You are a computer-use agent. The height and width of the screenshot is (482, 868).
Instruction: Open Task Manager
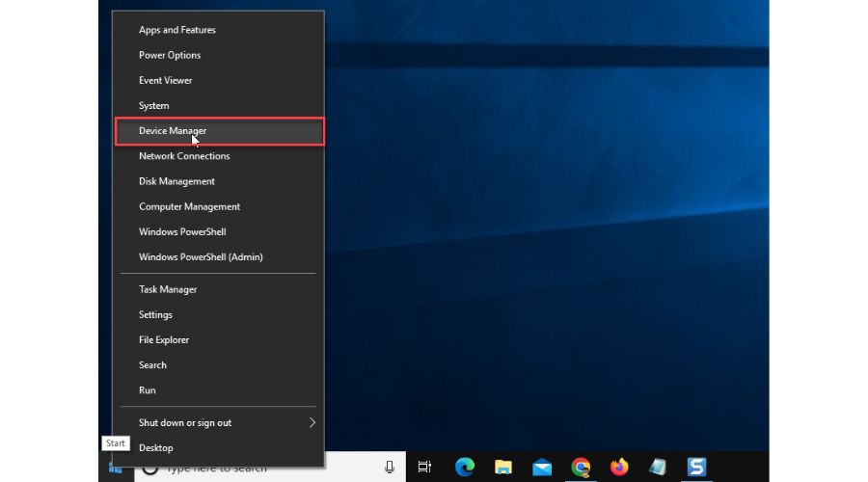click(x=219, y=289)
